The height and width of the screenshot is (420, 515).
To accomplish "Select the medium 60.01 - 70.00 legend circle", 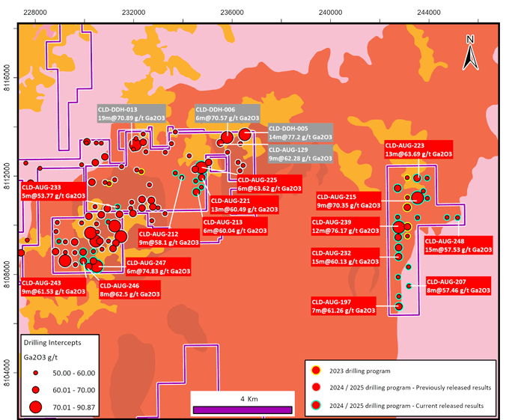I will 35,389.
